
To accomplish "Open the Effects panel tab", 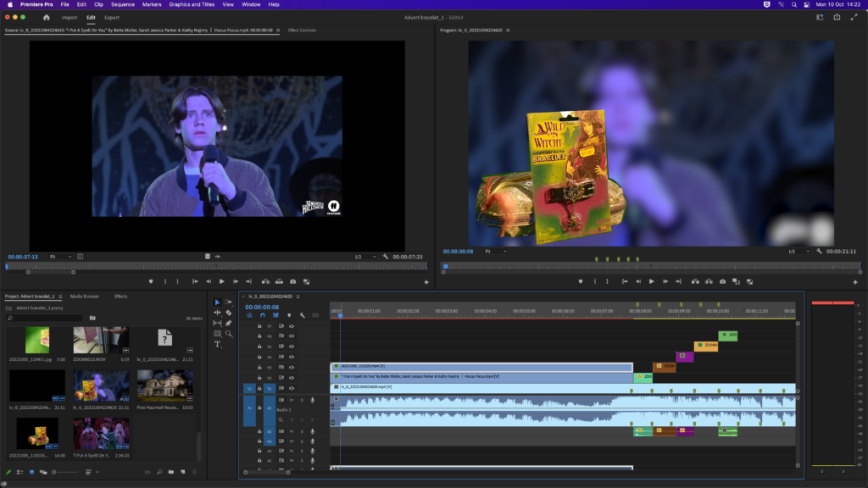I will [x=120, y=297].
